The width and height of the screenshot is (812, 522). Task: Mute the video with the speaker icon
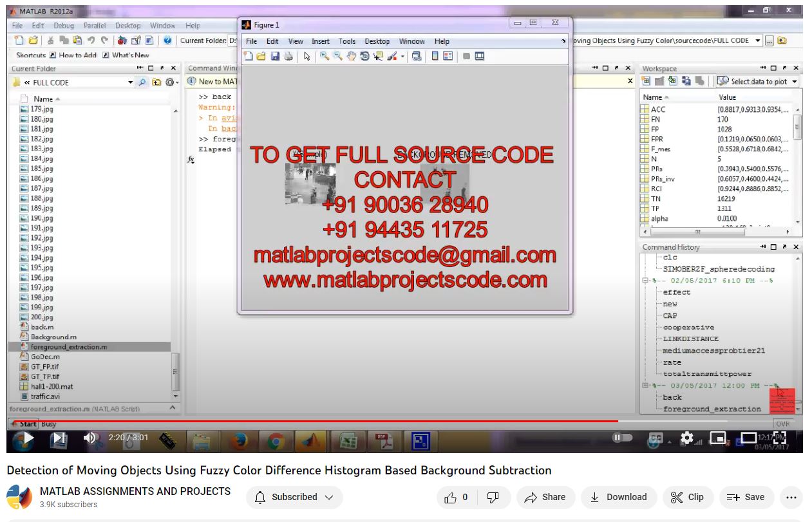point(90,438)
